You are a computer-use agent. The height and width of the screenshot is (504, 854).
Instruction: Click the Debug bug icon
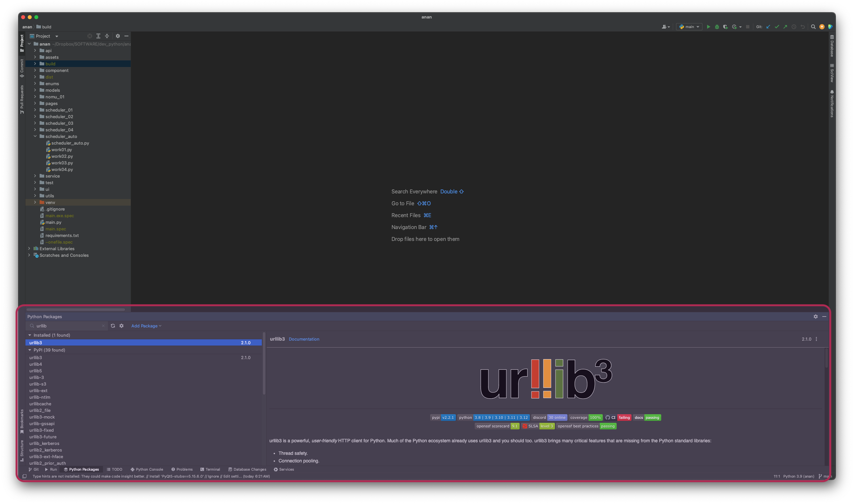(x=717, y=27)
